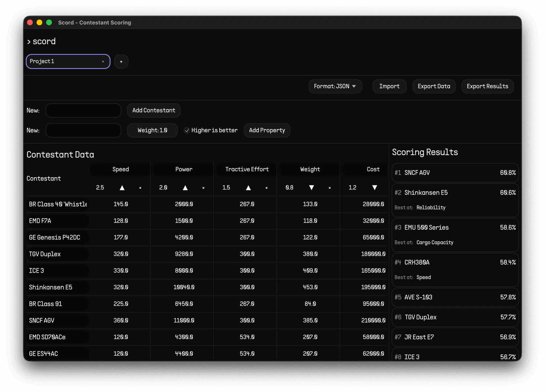The height and width of the screenshot is (392, 545).
Task: Focus the new contestant name field
Action: (x=84, y=110)
